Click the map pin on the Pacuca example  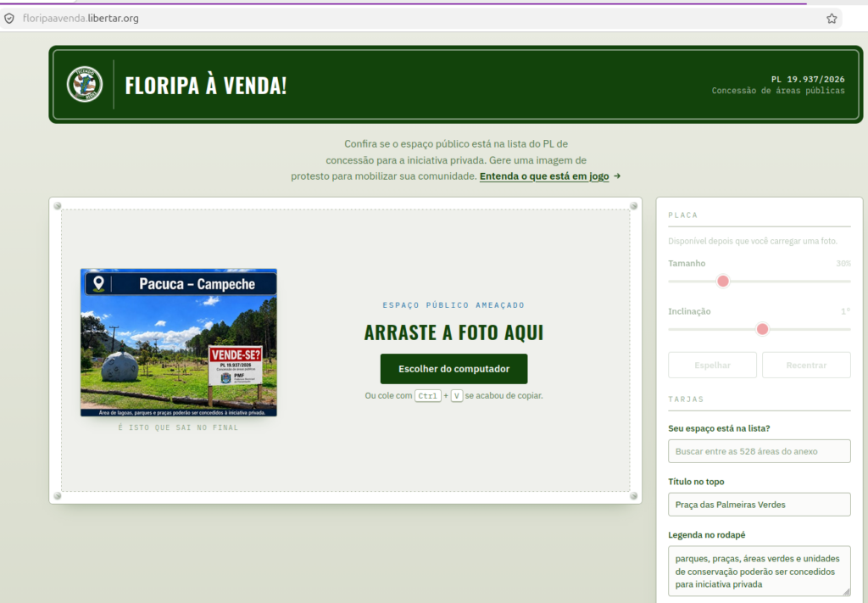click(98, 283)
